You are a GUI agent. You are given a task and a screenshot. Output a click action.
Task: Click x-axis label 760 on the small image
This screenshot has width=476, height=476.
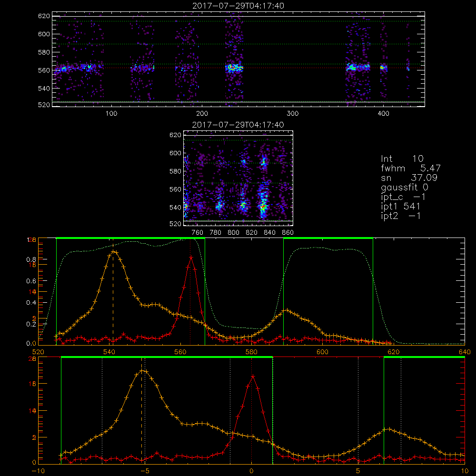click(x=198, y=233)
